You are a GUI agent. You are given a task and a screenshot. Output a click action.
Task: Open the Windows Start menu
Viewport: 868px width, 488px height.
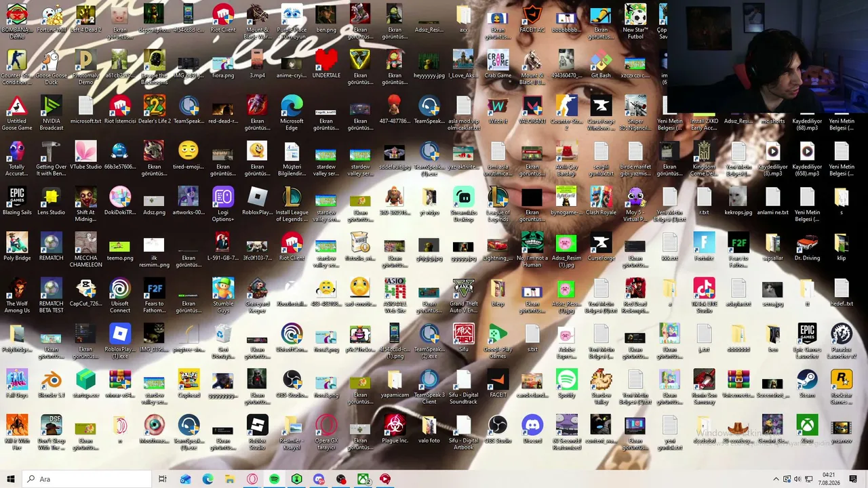point(11,479)
